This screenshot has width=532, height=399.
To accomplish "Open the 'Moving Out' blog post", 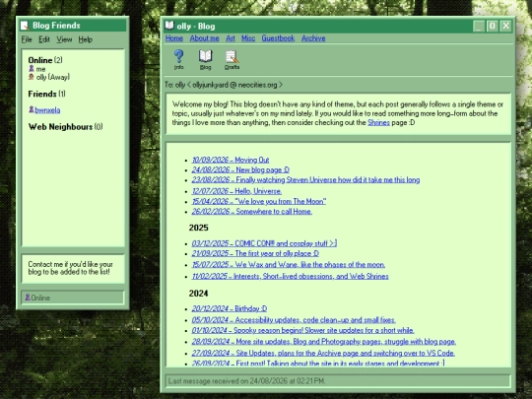I will tap(231, 160).
